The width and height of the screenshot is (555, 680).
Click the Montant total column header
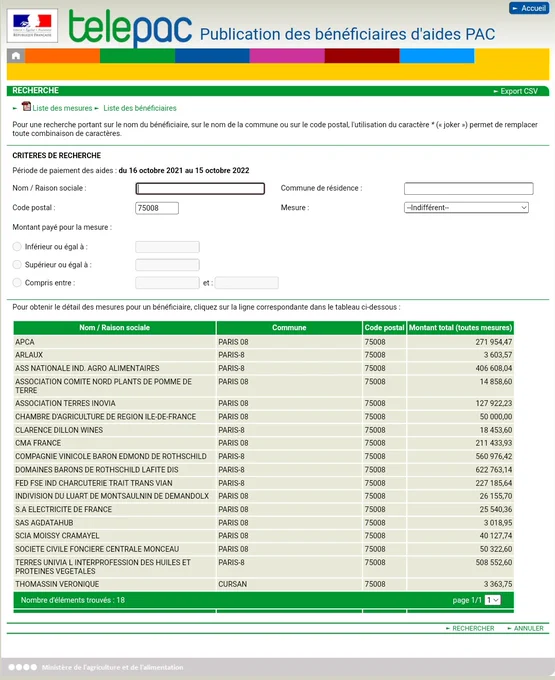[460, 328]
